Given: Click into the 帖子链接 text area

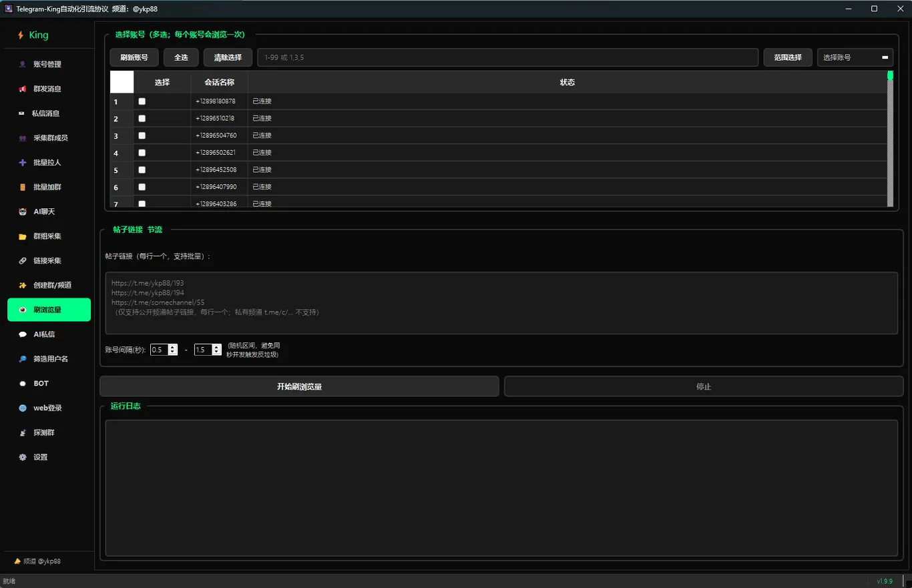Looking at the screenshot, I should [x=501, y=303].
